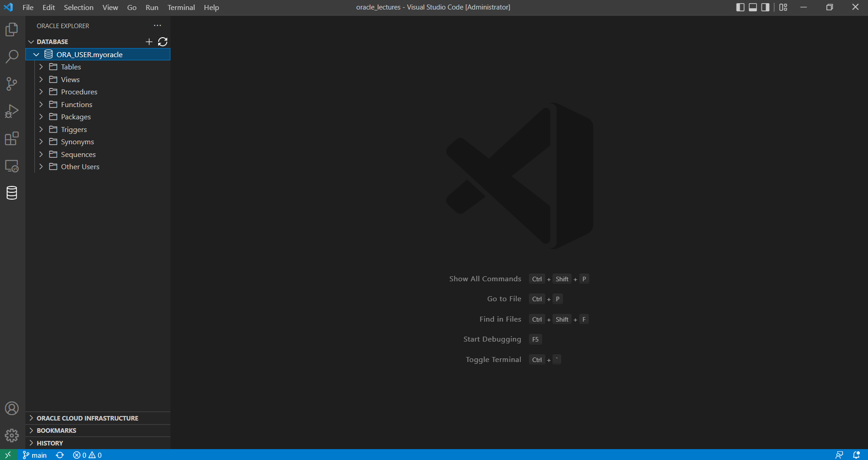Toggle secondary side bar layout icon
The height and width of the screenshot is (460, 868).
(766, 7)
